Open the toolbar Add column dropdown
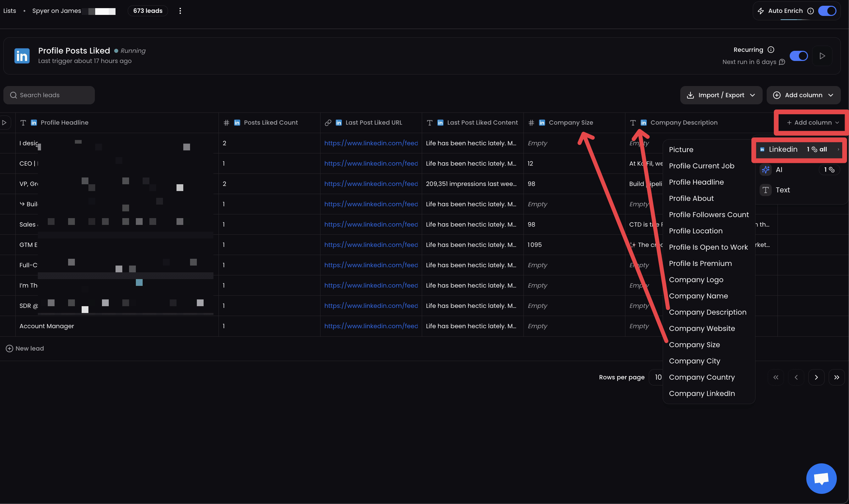The image size is (849, 504). [x=803, y=95]
